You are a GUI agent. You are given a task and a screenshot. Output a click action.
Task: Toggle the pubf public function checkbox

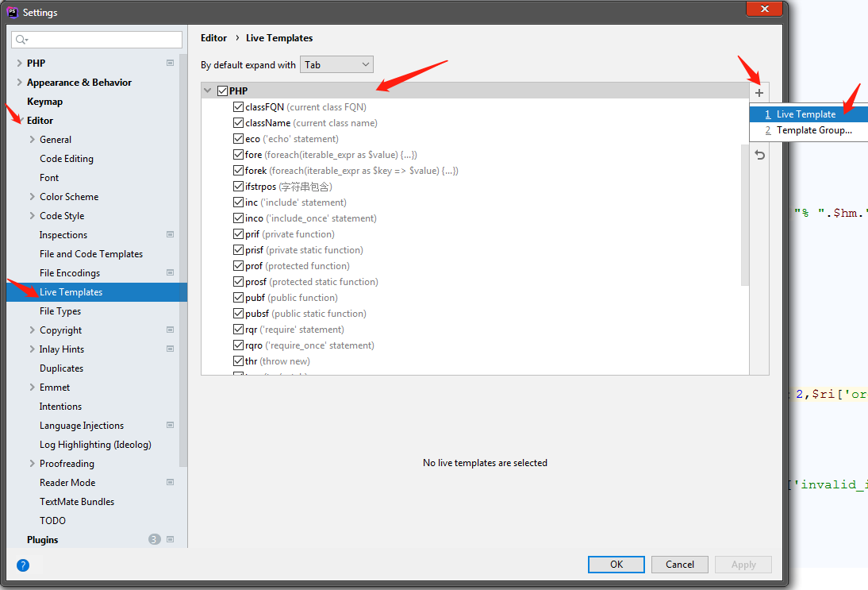pos(239,298)
